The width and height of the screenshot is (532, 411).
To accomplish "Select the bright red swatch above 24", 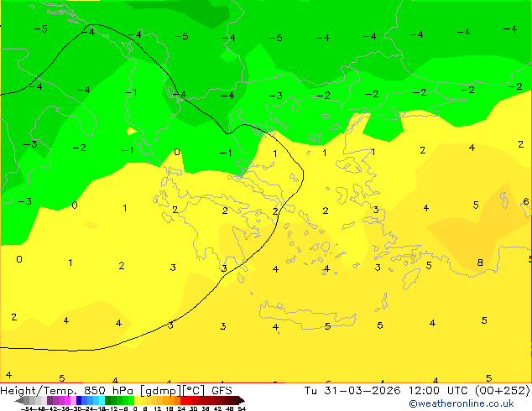I will pyautogui.click(x=183, y=400).
